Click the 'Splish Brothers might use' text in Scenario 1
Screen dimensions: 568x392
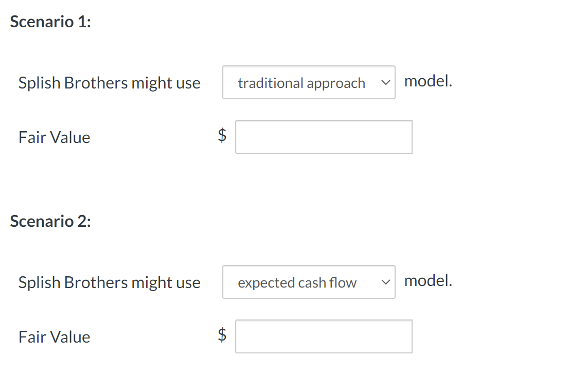tap(109, 82)
